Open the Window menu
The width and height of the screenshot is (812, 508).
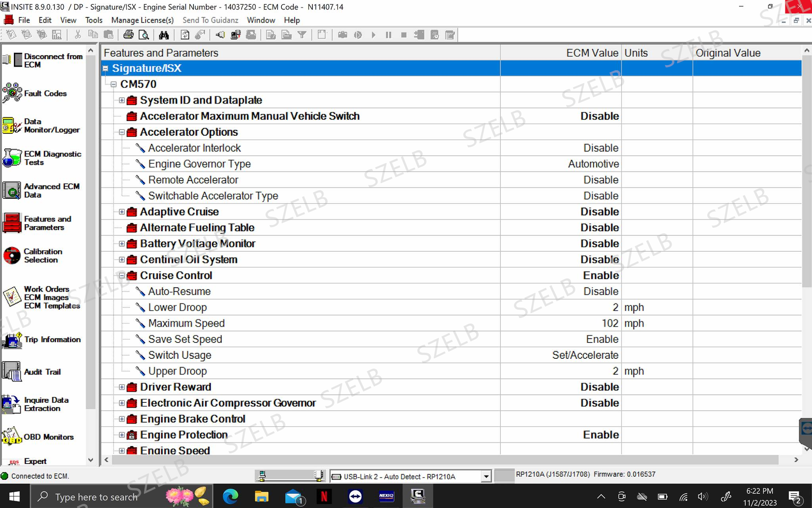point(261,20)
